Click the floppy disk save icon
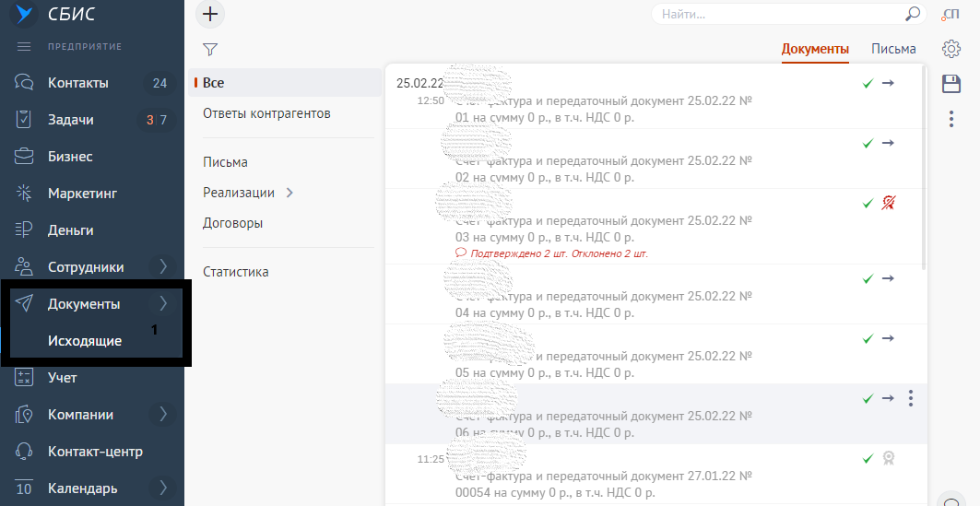 coord(951,84)
